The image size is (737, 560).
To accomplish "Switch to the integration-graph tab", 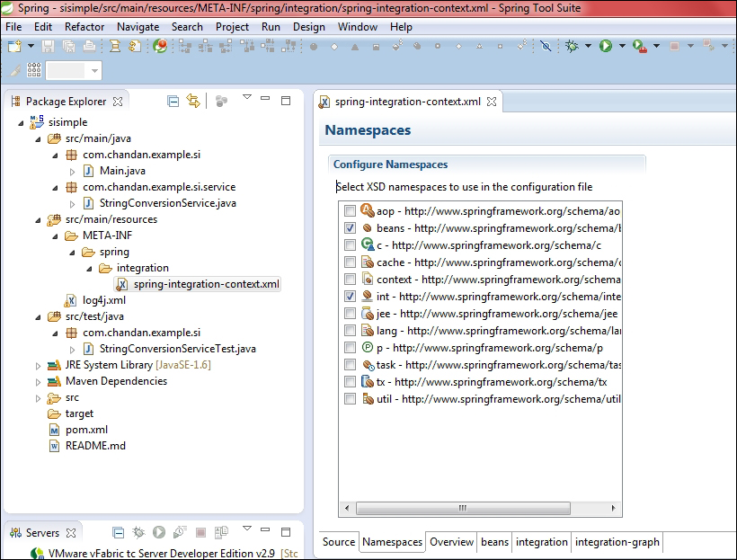I will tap(617, 542).
